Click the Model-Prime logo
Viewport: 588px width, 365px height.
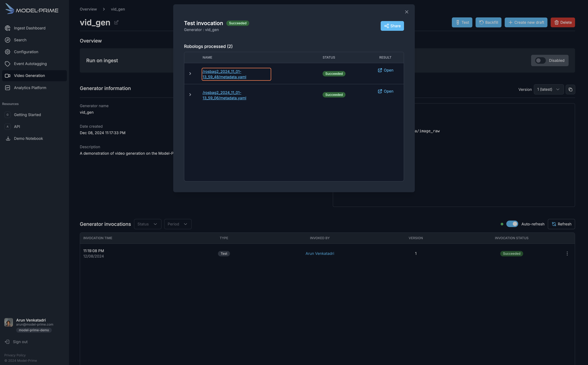32,9
